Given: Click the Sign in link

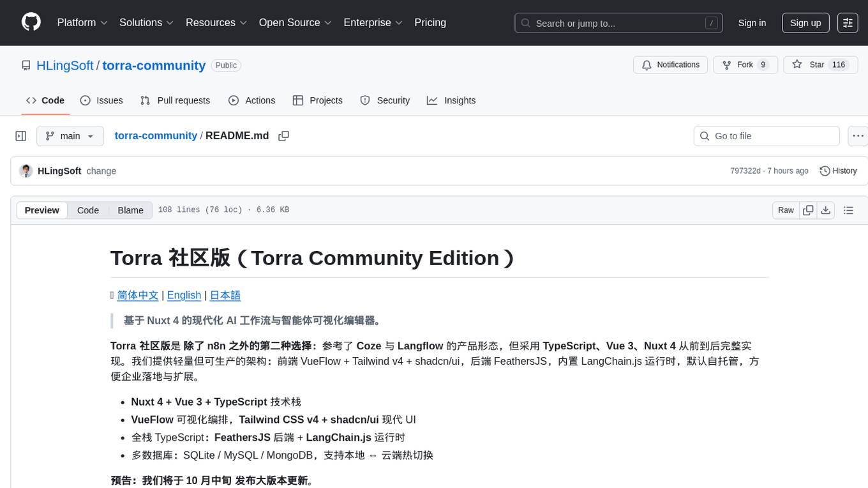Looking at the screenshot, I should point(752,23).
